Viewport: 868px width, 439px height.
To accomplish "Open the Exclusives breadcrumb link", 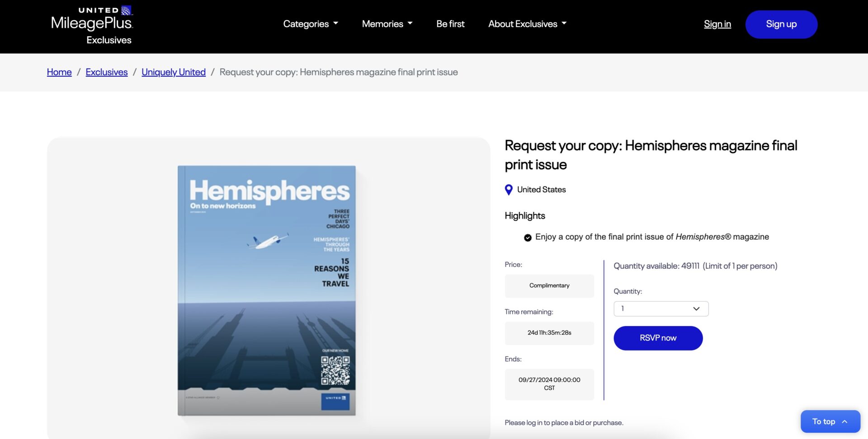I will [107, 72].
